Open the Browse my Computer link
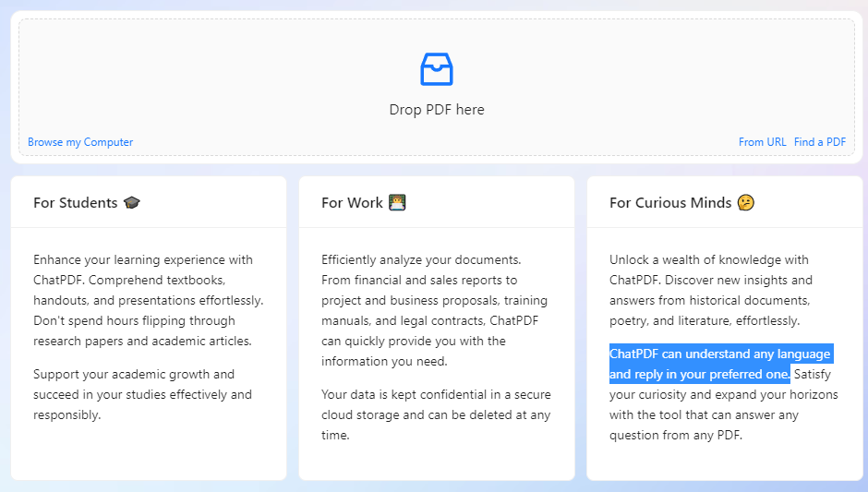868x492 pixels. pos(80,142)
